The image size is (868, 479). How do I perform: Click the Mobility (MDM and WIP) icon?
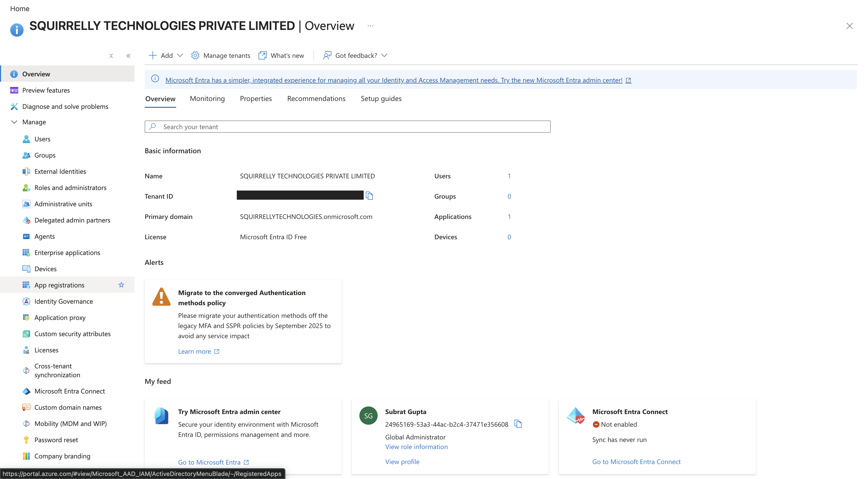(26, 423)
